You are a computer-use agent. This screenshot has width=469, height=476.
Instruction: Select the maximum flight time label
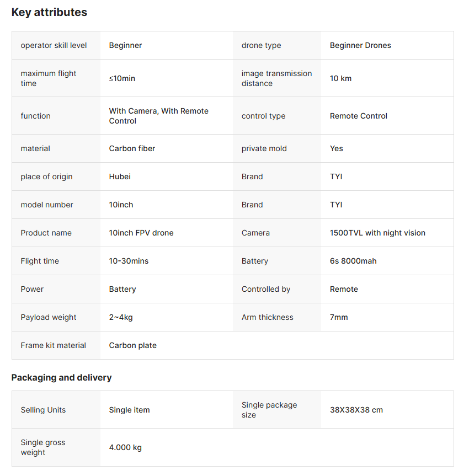click(x=49, y=78)
